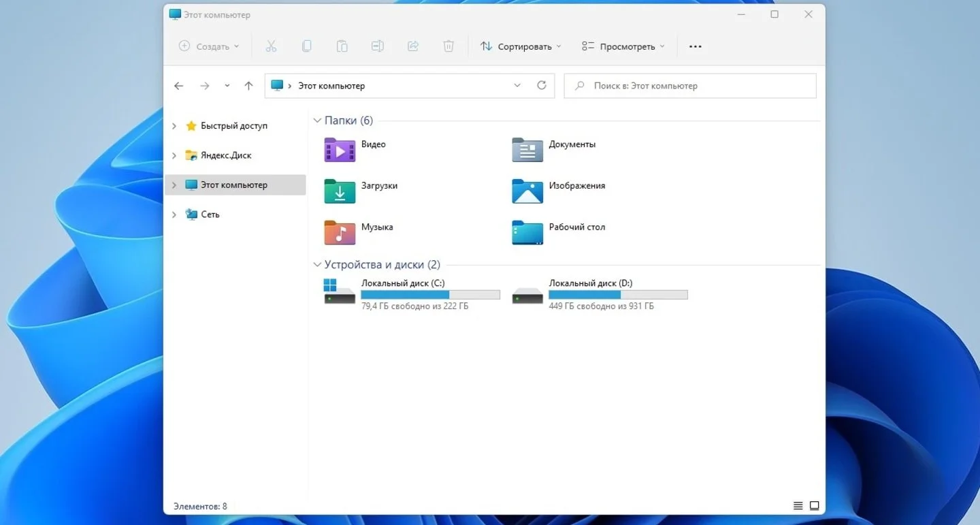The height and width of the screenshot is (525, 980).
Task: Click the Share icon in toolbar
Action: click(413, 46)
